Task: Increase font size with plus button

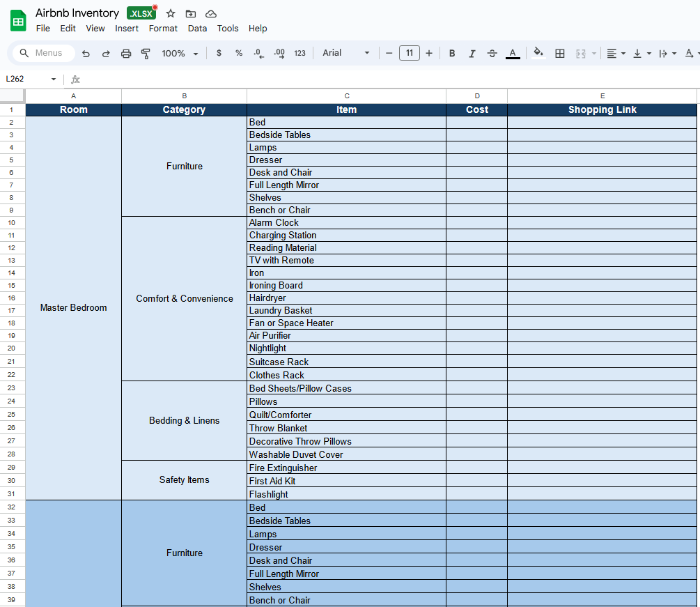Action: pyautogui.click(x=429, y=54)
